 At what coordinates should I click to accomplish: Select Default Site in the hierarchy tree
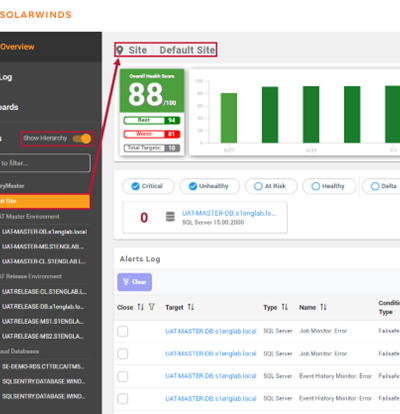click(x=45, y=201)
